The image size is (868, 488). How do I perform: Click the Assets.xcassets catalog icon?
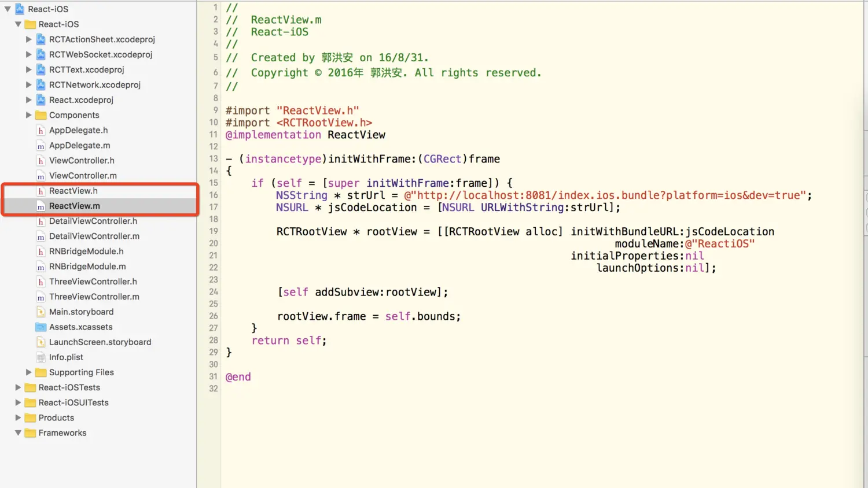[x=41, y=327]
